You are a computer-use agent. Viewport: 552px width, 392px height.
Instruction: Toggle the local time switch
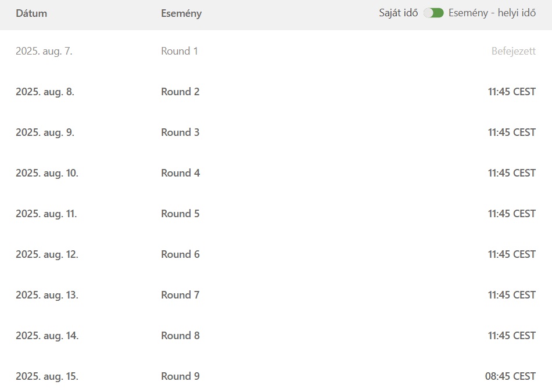click(433, 13)
